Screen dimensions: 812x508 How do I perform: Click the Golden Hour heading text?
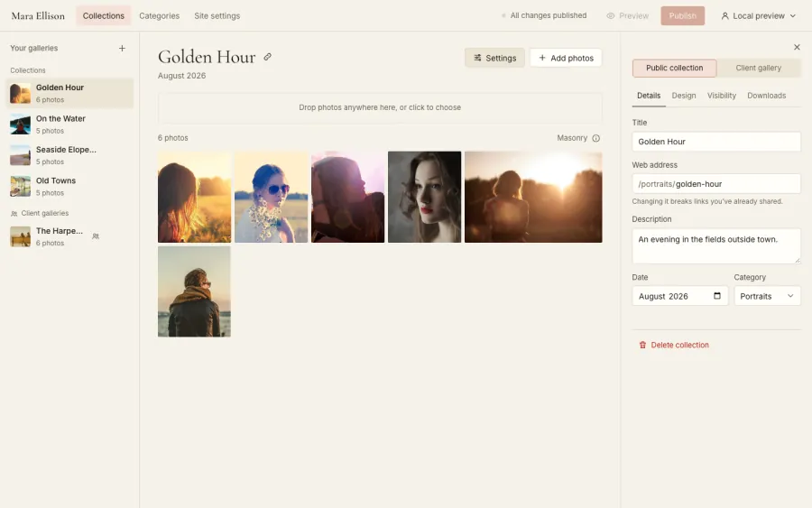point(207,57)
